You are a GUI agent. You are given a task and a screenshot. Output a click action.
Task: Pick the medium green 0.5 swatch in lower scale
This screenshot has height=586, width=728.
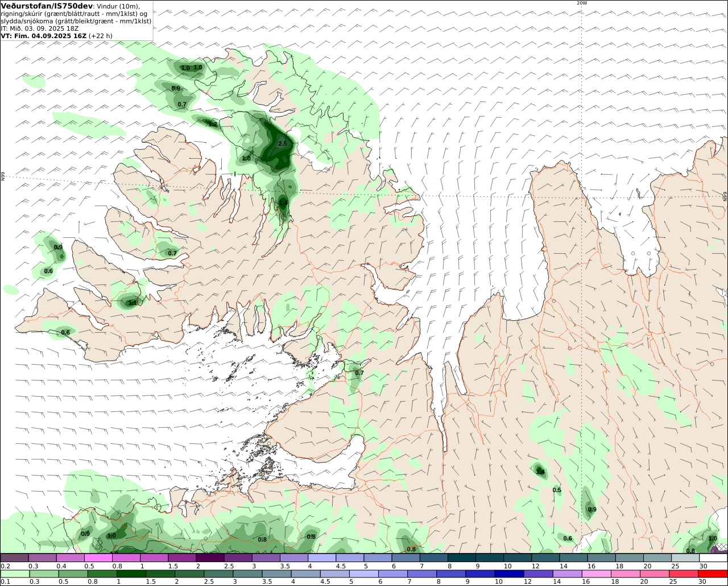point(73,574)
